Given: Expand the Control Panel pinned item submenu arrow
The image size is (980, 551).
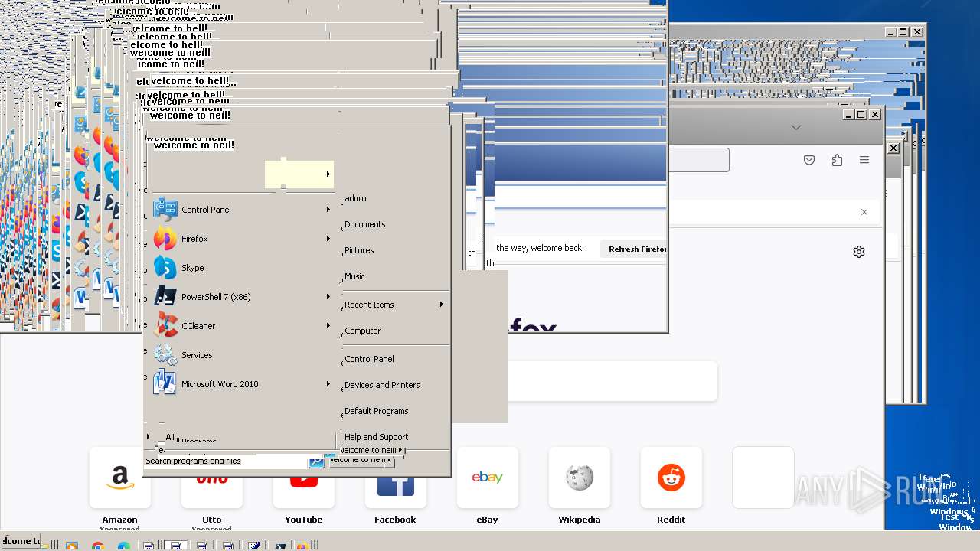Looking at the screenshot, I should (x=328, y=209).
